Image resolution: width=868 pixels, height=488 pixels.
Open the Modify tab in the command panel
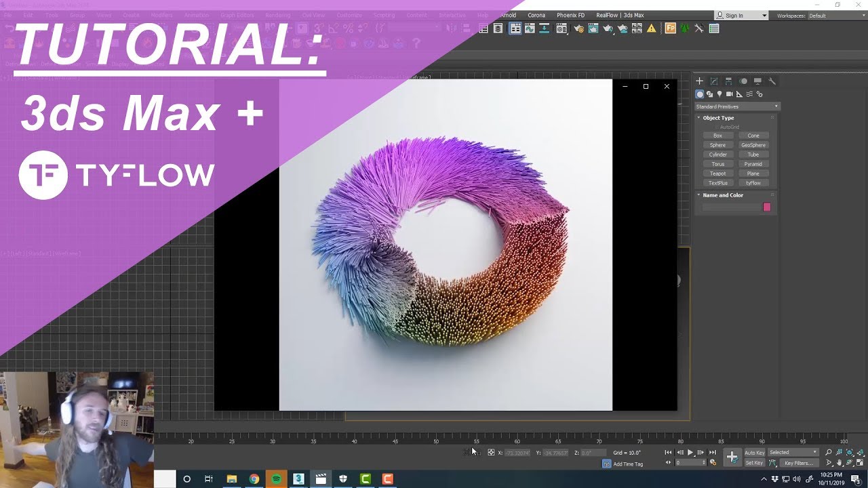click(714, 81)
